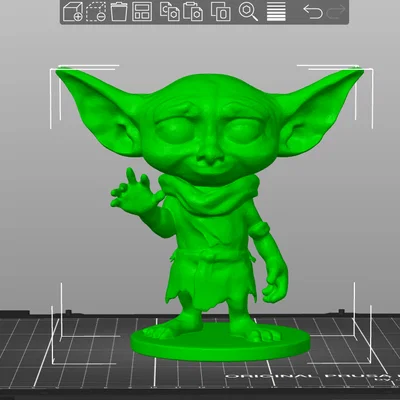Image resolution: width=400 pixels, height=400 pixels.
Task: Click the greyed Redo arrow icon
Action: pos(336,12)
